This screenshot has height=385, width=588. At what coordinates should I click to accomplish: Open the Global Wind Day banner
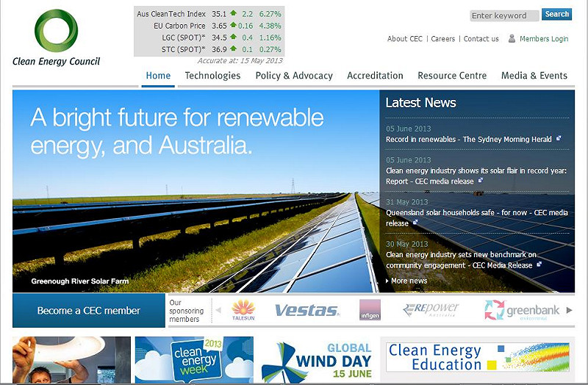point(316,360)
